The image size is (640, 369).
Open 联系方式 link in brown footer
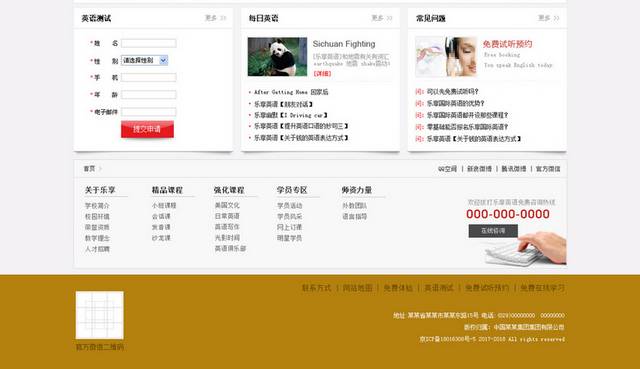[316, 288]
